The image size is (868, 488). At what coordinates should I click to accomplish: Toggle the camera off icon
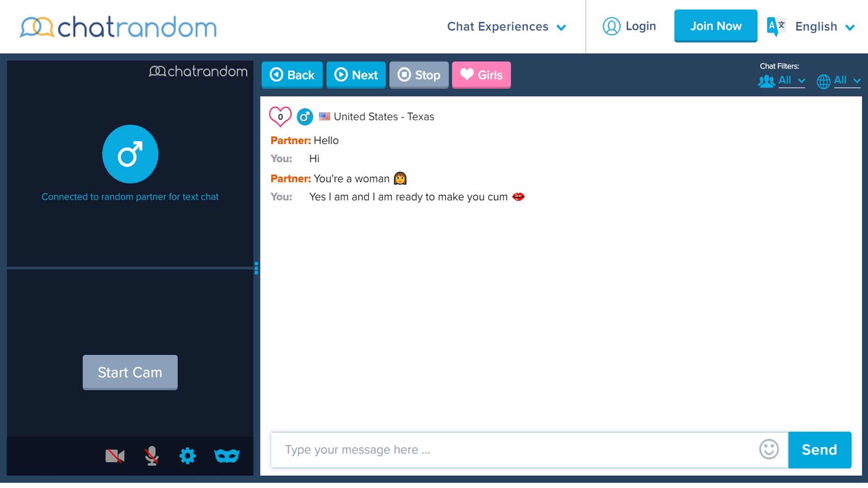[x=115, y=456]
